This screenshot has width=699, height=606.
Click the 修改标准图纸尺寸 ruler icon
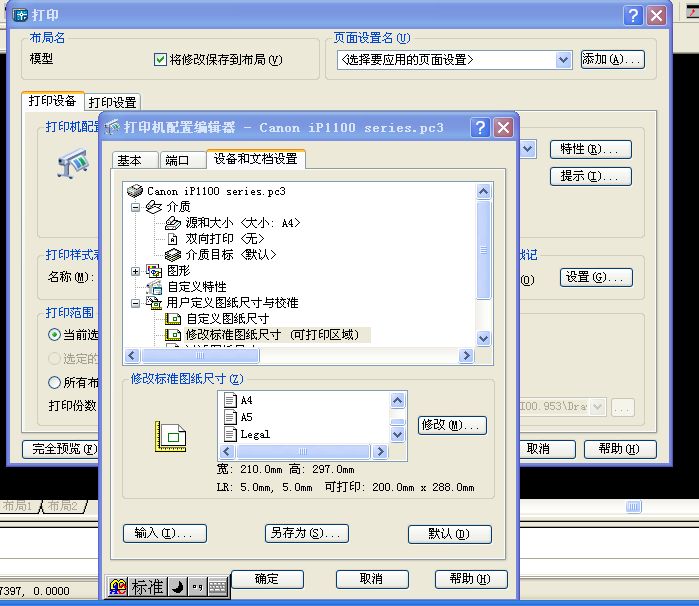[x=173, y=335]
